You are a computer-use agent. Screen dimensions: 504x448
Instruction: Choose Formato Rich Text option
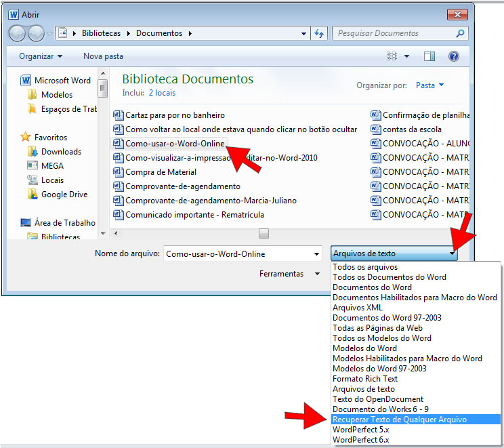tap(416, 379)
